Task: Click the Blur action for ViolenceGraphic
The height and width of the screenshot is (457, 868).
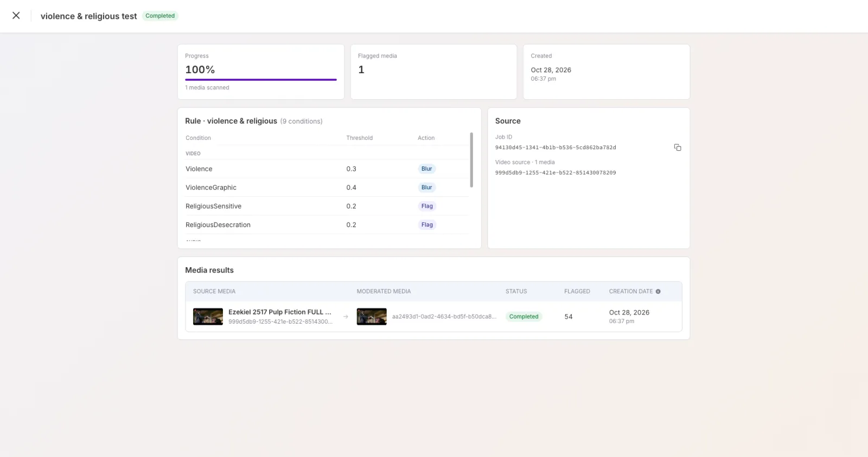Action: tap(427, 188)
